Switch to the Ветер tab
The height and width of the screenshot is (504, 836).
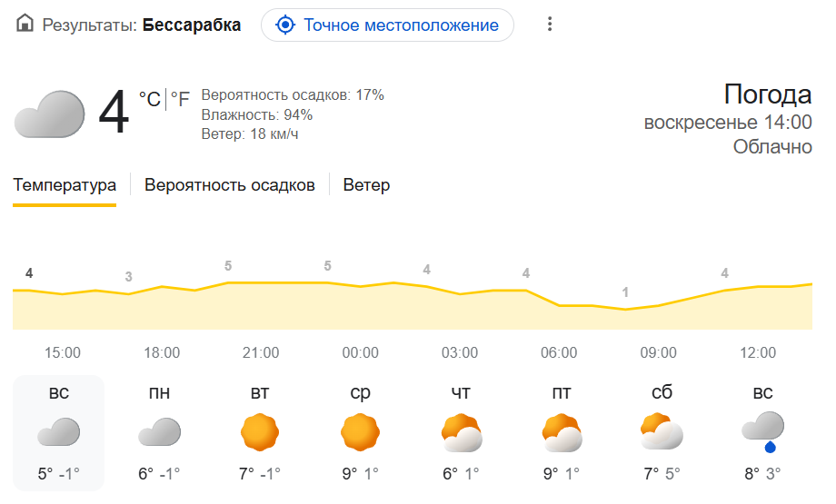tap(366, 185)
